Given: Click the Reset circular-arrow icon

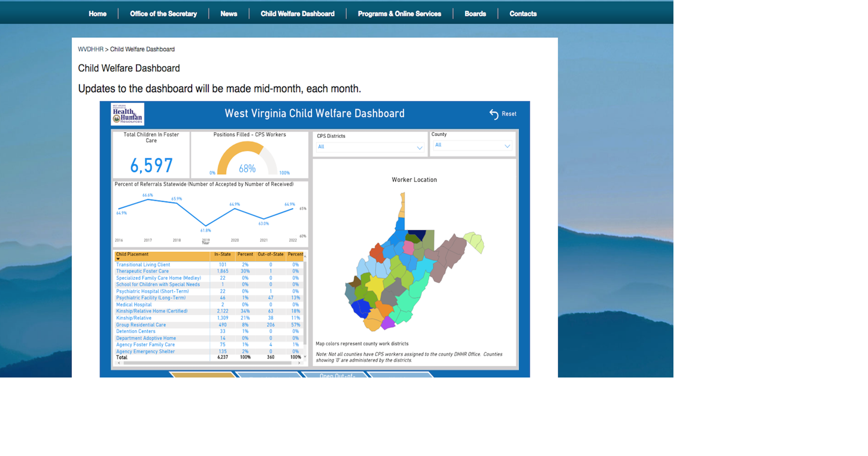Looking at the screenshot, I should click(x=493, y=114).
